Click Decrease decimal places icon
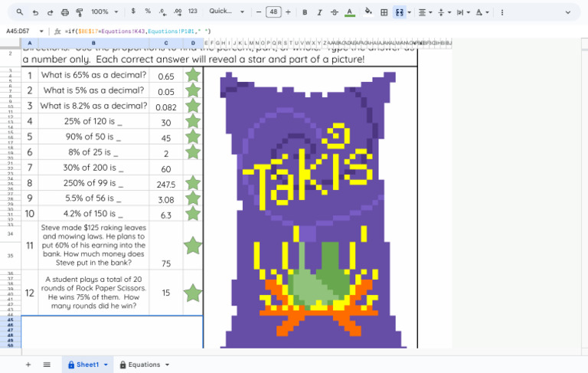Screen dimensions: 588x373 coord(163,12)
